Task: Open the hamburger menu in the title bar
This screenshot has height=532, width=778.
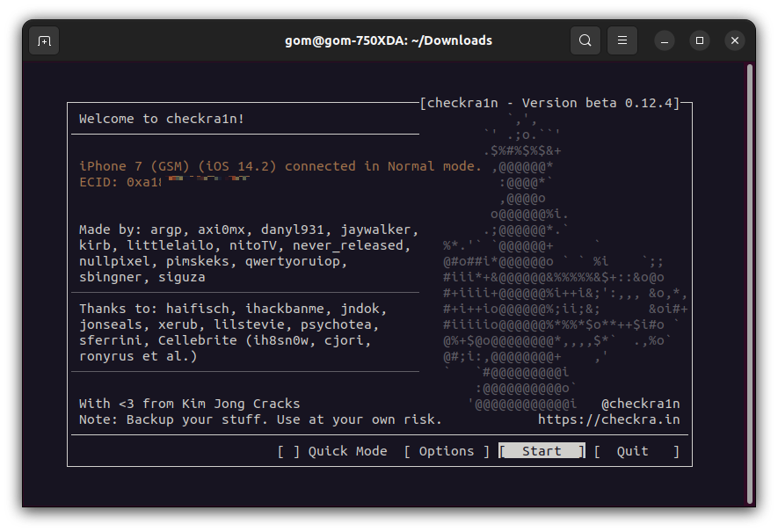Action: 622,40
